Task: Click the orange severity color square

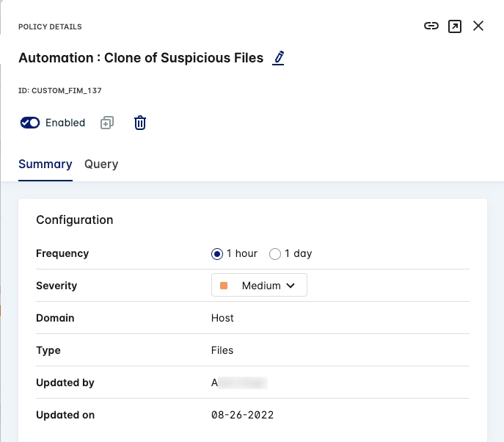Action: click(224, 286)
